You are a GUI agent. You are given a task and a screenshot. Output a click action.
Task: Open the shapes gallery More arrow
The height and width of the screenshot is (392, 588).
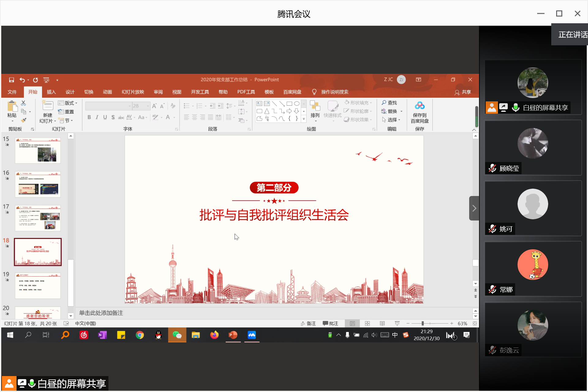pos(303,119)
